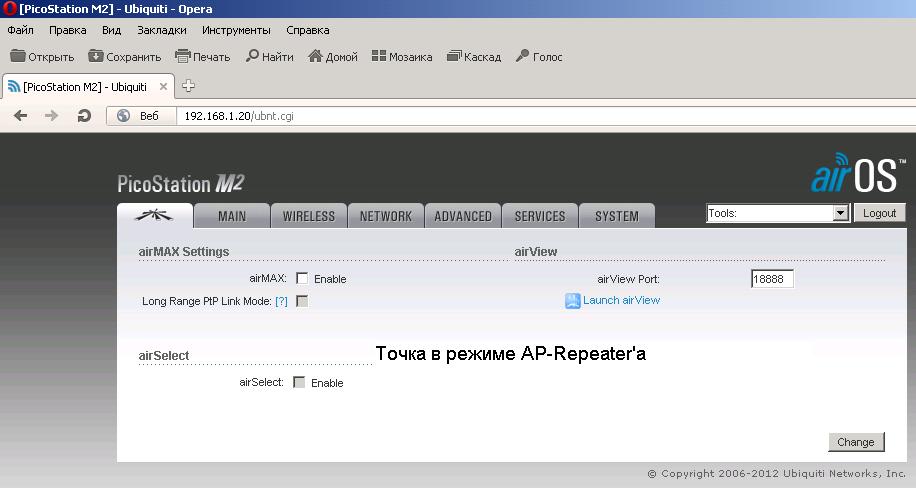Click the airOS logo
Screen dimensions: 916x488
(858, 173)
